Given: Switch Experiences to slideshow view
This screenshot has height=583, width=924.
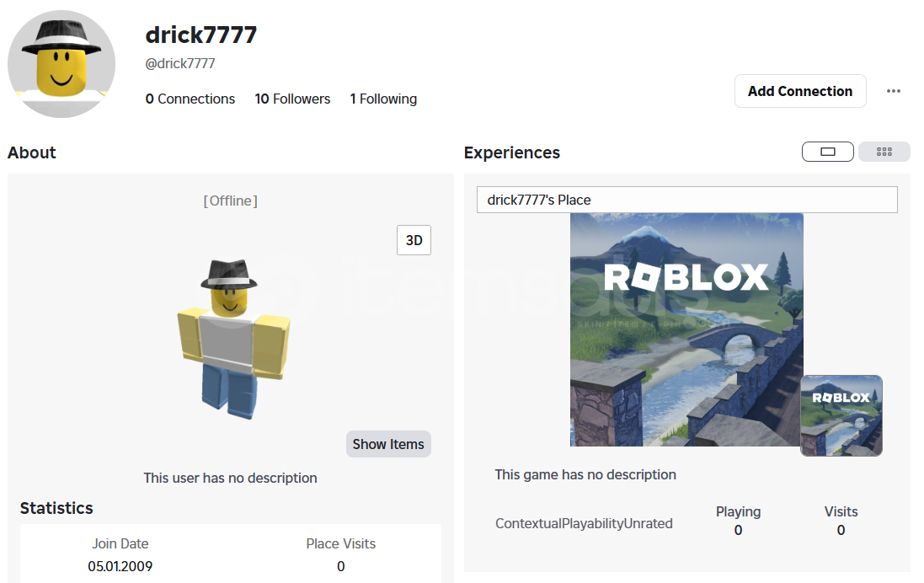Looking at the screenshot, I should pos(827,152).
